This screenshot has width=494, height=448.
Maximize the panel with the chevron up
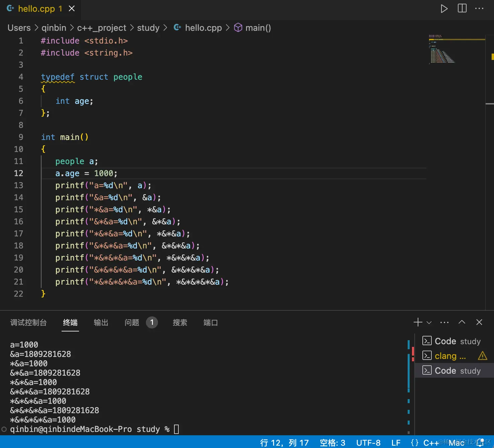[462, 322]
